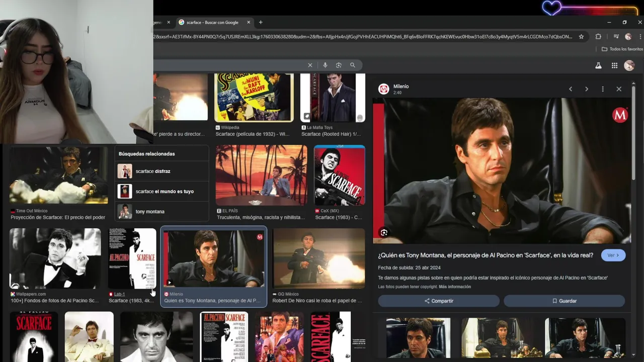This screenshot has width=644, height=362.
Task: Click Robert De Niro casi le roba caption
Action: pyautogui.click(x=317, y=301)
